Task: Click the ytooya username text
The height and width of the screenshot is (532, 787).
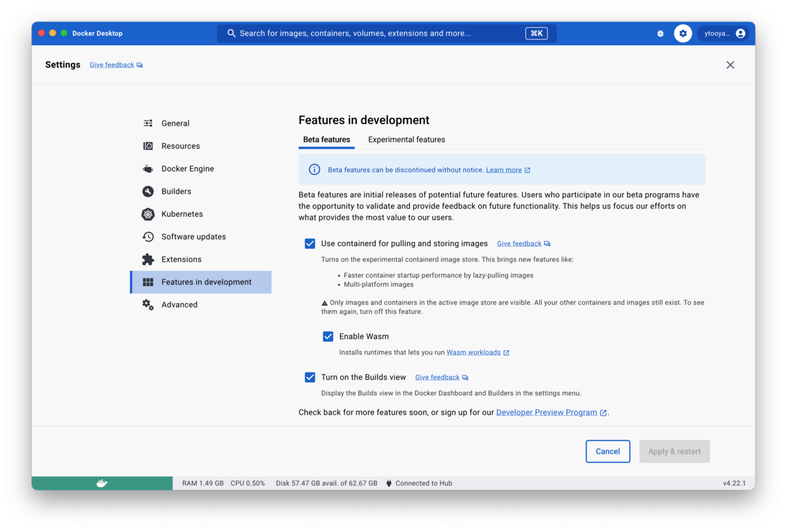Action: (x=717, y=33)
